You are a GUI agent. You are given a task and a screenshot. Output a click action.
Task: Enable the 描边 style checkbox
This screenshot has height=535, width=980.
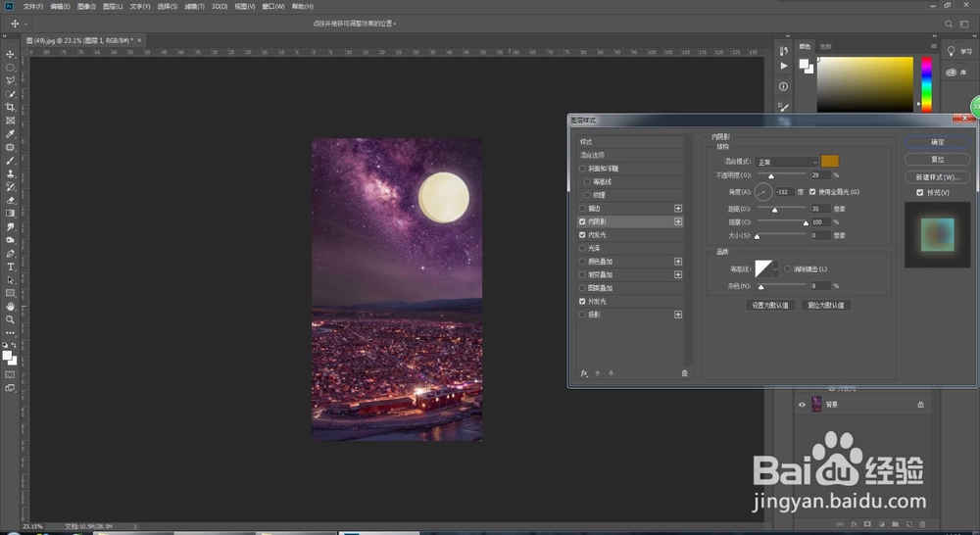tap(582, 209)
